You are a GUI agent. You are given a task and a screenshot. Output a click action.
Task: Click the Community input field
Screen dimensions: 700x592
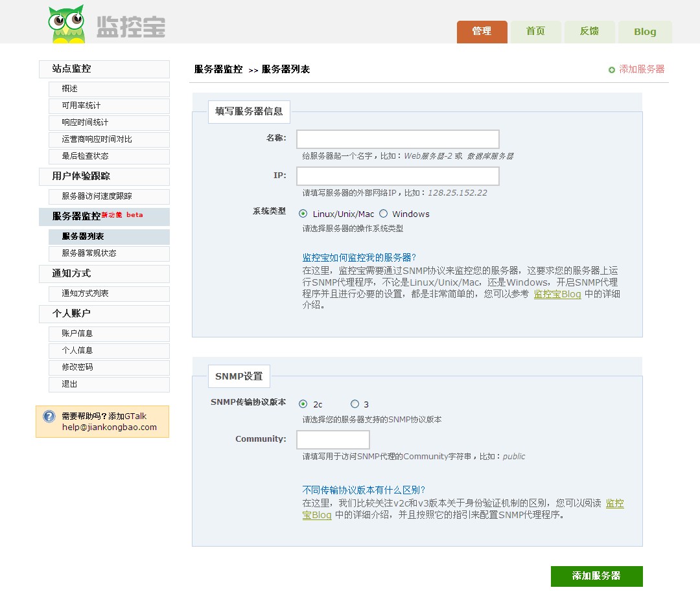click(x=333, y=439)
